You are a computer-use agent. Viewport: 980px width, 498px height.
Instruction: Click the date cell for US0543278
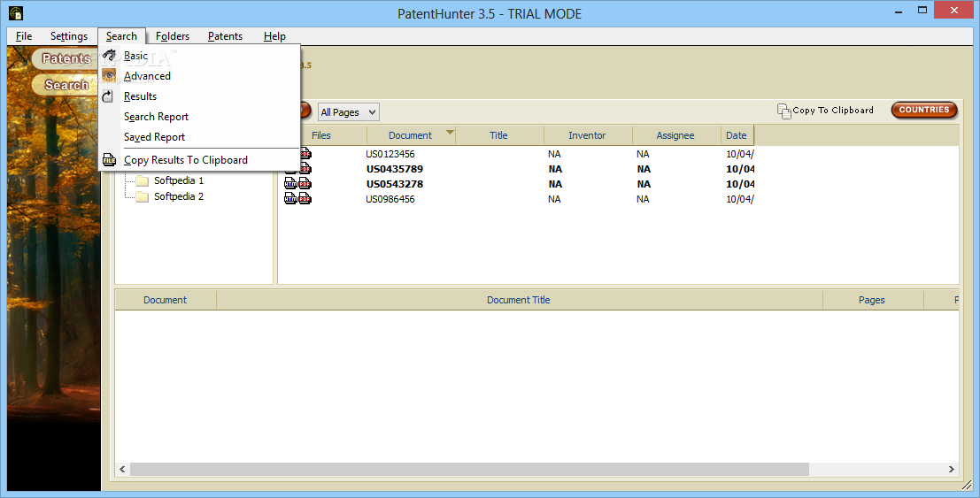click(x=740, y=184)
